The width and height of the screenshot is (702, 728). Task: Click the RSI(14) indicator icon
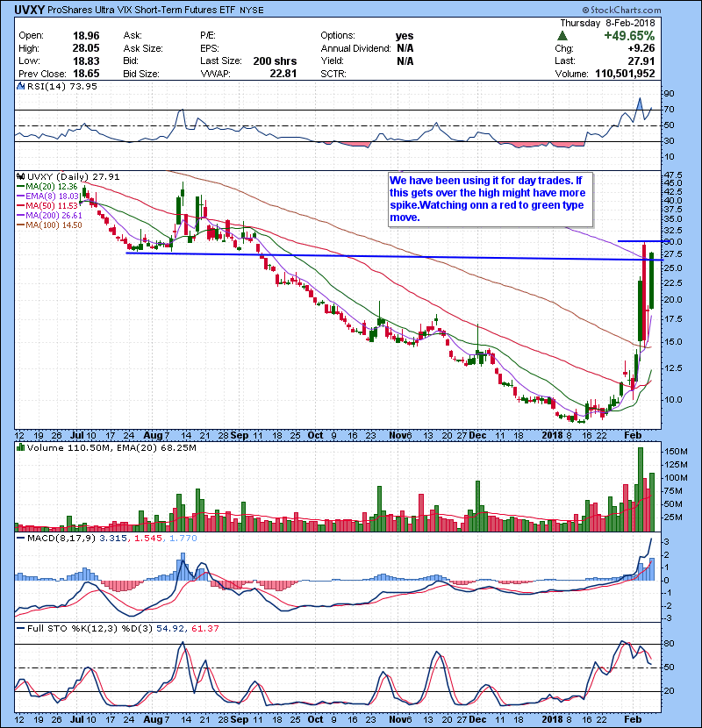pyautogui.click(x=20, y=86)
